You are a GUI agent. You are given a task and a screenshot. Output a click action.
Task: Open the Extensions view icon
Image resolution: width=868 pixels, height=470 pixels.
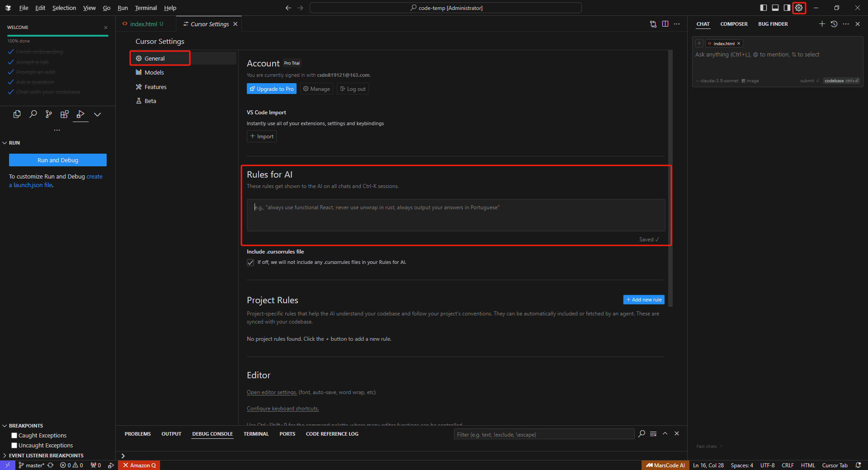65,114
